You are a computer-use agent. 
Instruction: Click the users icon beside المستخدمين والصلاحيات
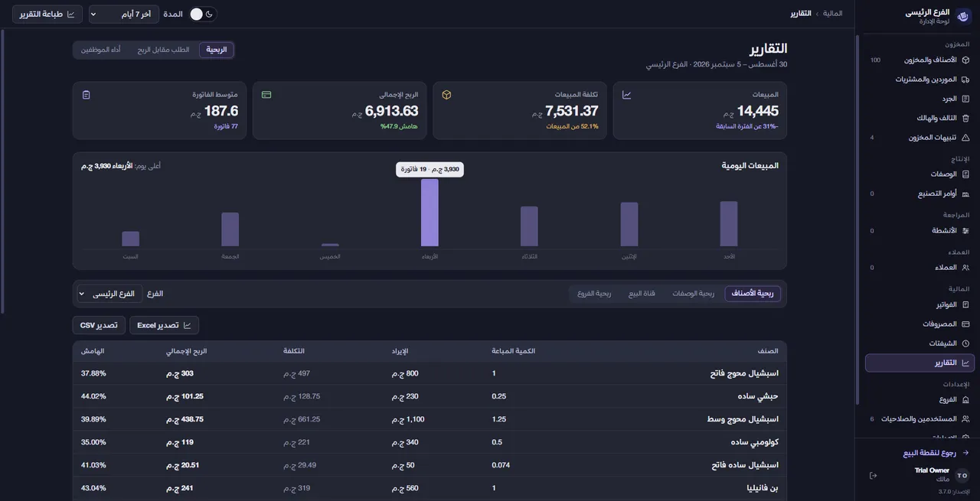[965, 419]
